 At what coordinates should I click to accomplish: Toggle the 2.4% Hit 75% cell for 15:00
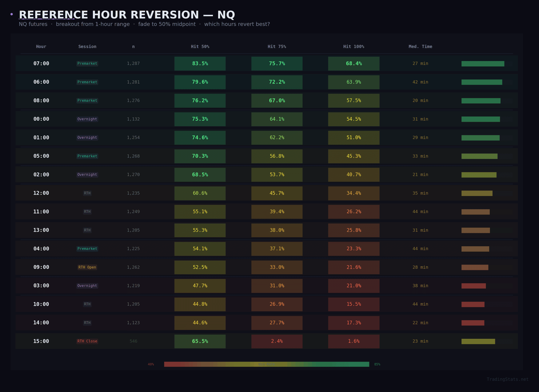pyautogui.click(x=277, y=341)
